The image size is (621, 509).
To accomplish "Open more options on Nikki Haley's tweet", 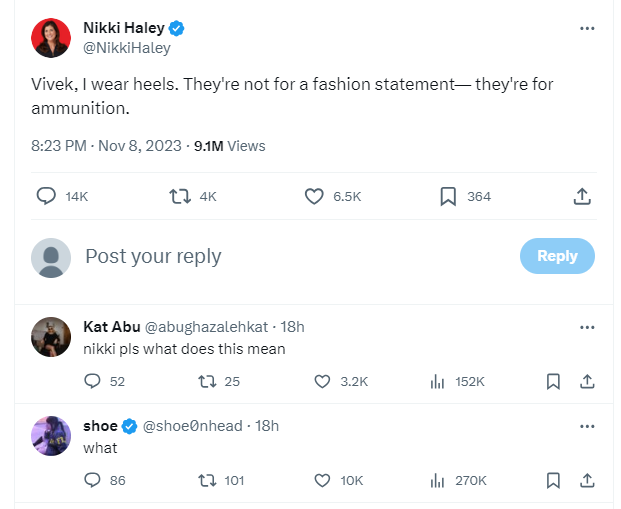I will 587,28.
